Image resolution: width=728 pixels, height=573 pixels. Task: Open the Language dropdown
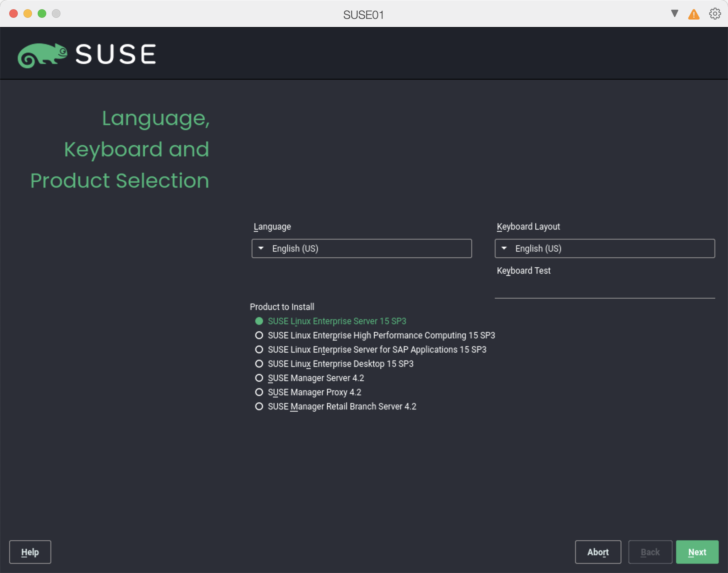tap(362, 248)
